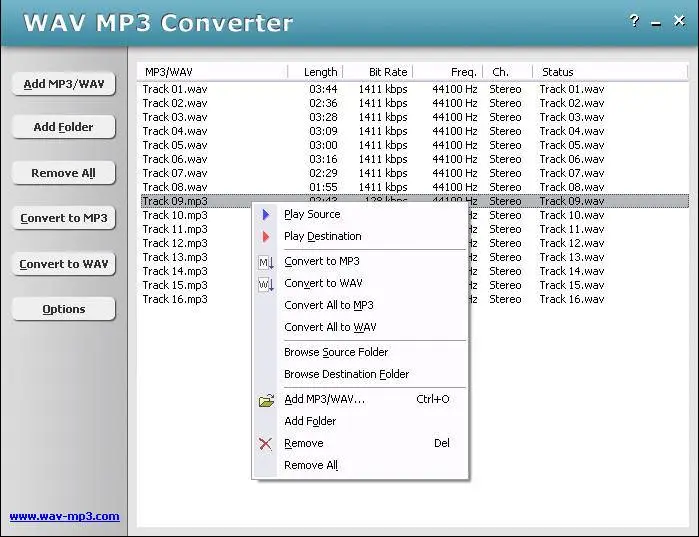Select Track 16.mp3 in the file list
This screenshot has height=537, width=699.
(x=175, y=299)
